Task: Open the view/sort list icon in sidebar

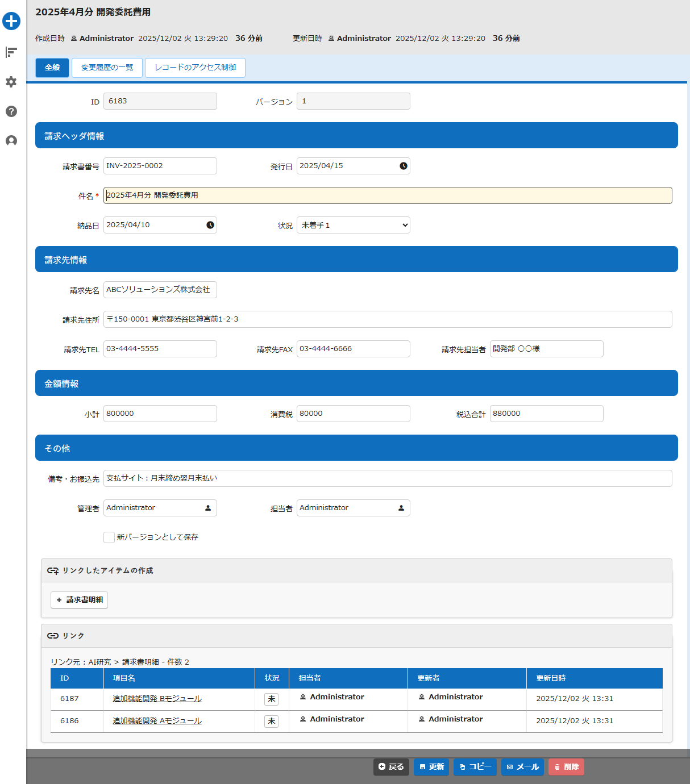Action: (11, 52)
